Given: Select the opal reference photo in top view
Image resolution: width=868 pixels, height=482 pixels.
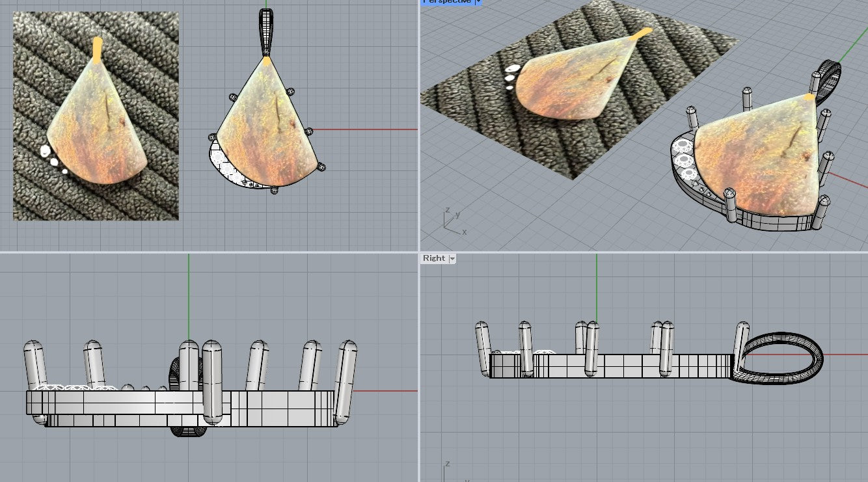Looking at the screenshot, I should tap(96, 115).
